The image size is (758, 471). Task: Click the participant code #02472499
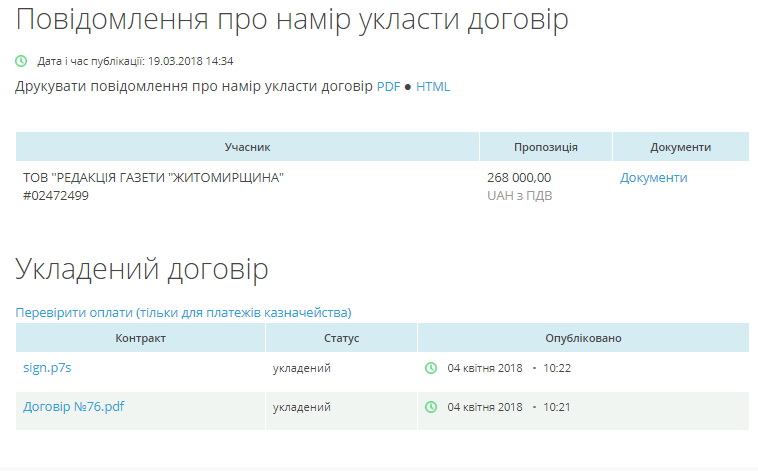[x=56, y=196]
